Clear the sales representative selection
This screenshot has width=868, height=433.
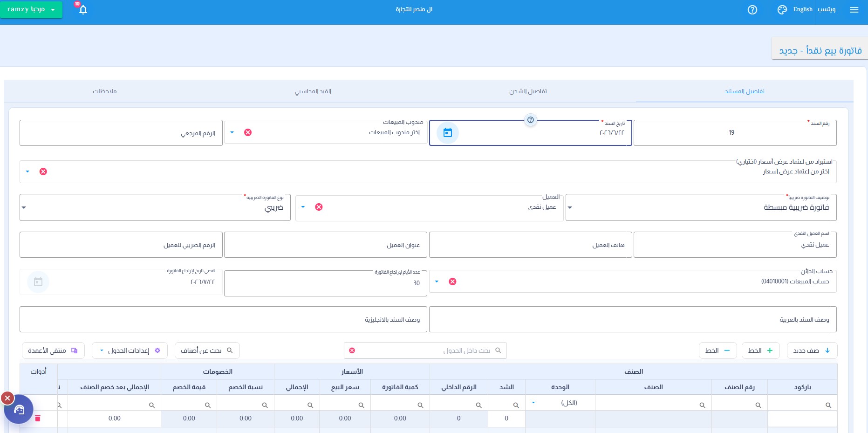click(248, 132)
